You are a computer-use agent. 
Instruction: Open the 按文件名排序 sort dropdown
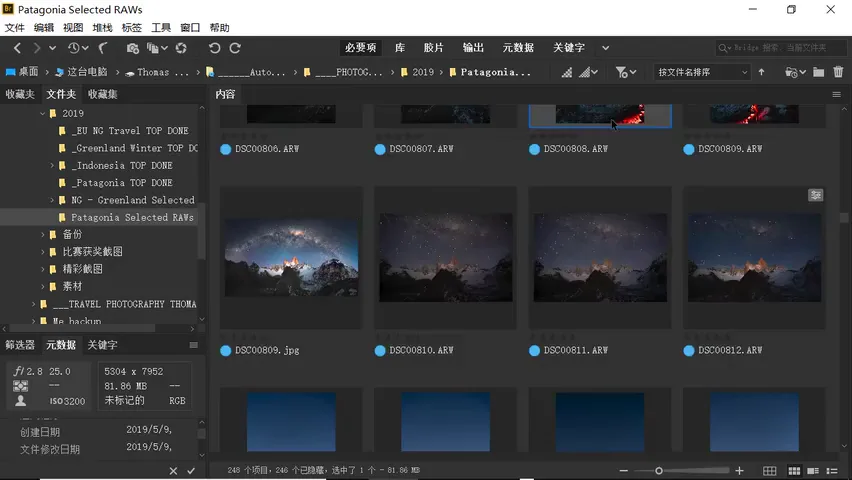(x=702, y=72)
